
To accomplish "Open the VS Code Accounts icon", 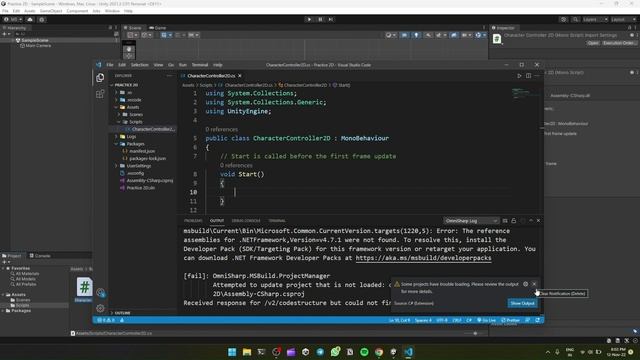I will pyautogui.click(x=100, y=292).
